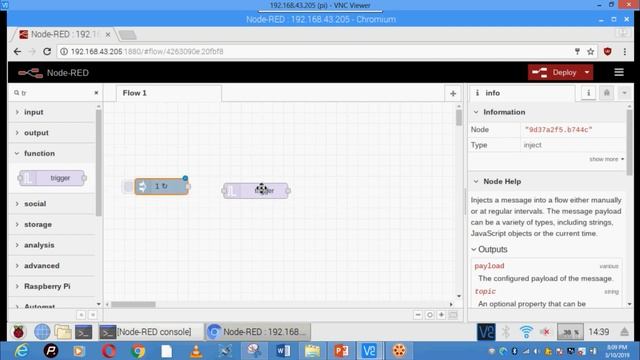Reload the Node-RED page
640x360 pixels.
(x=47, y=52)
